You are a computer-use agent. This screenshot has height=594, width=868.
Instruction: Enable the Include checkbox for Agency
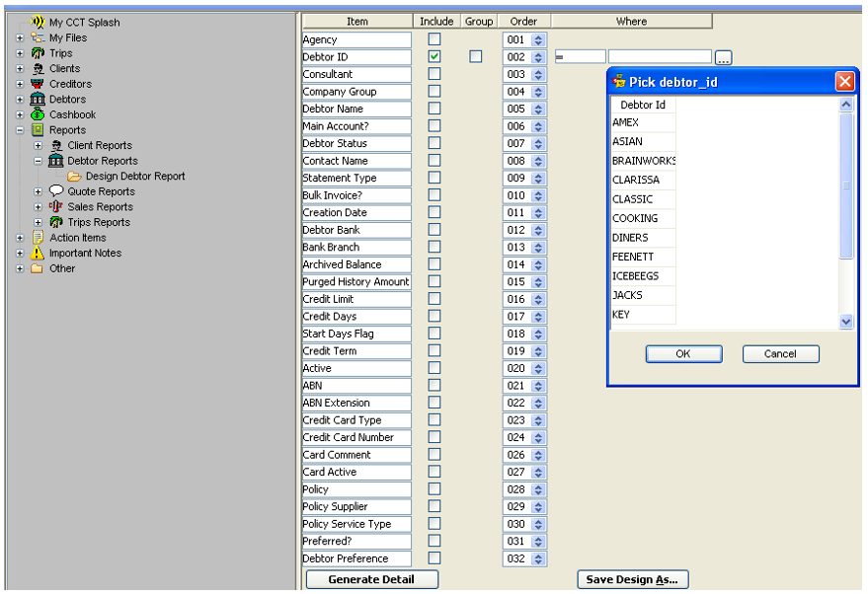[434, 39]
